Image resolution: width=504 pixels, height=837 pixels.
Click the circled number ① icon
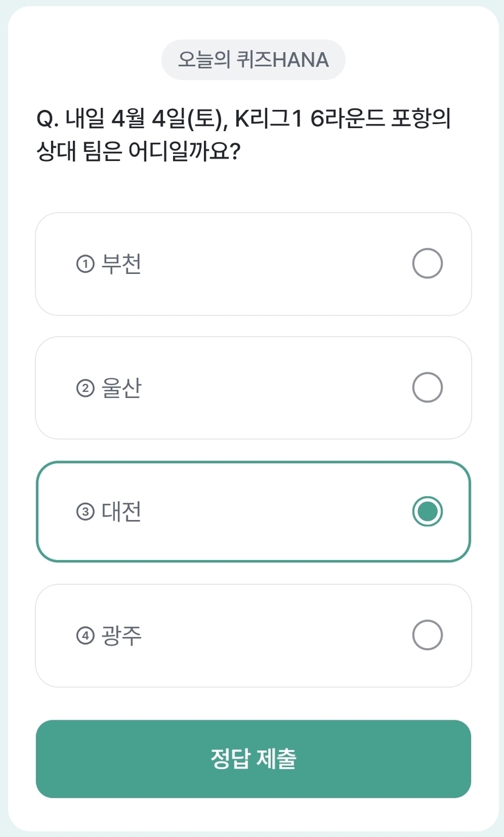86,264
